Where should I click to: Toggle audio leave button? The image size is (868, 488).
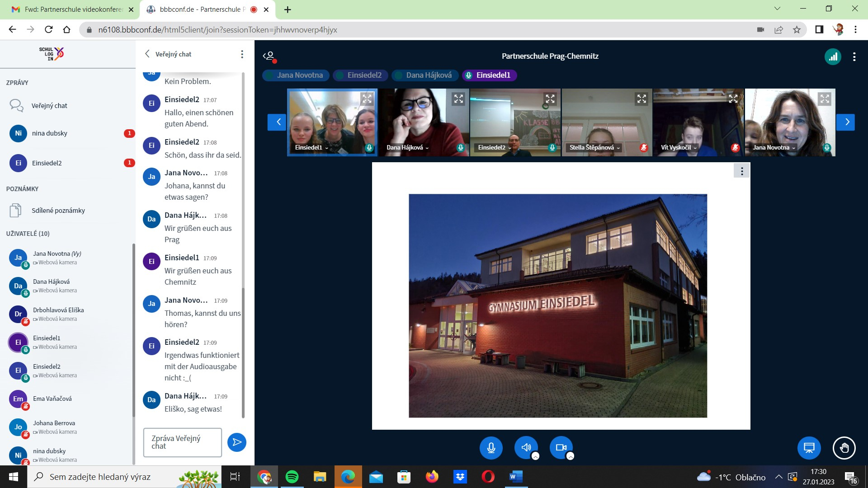pos(526,447)
